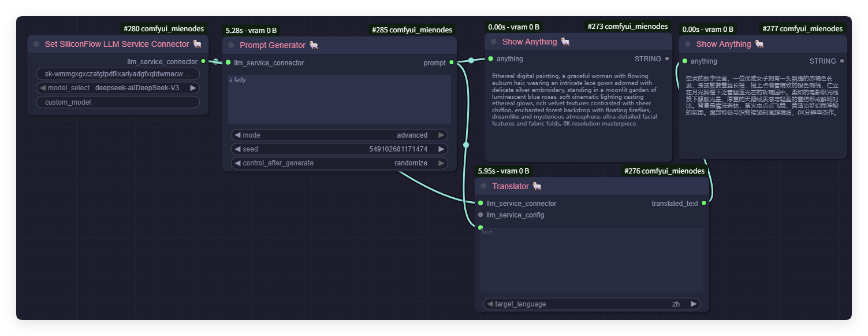The width and height of the screenshot is (868, 336).
Task: Step control_after_generate backward with left arrow
Action: coord(237,163)
